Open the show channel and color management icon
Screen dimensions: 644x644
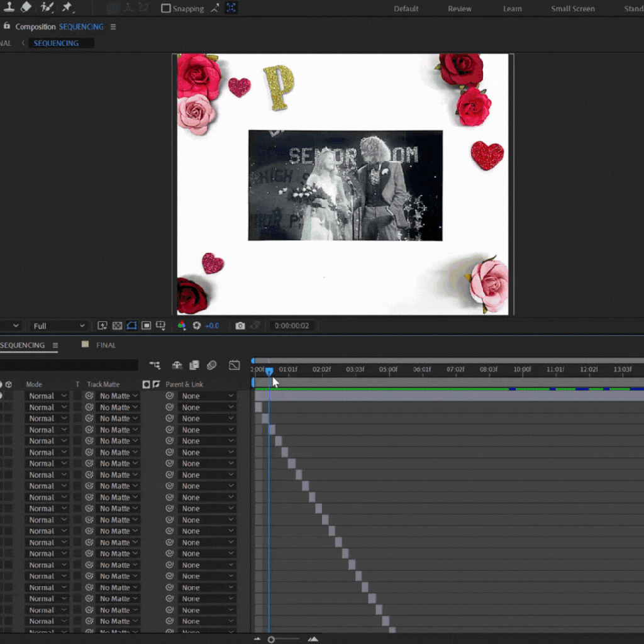coord(182,326)
